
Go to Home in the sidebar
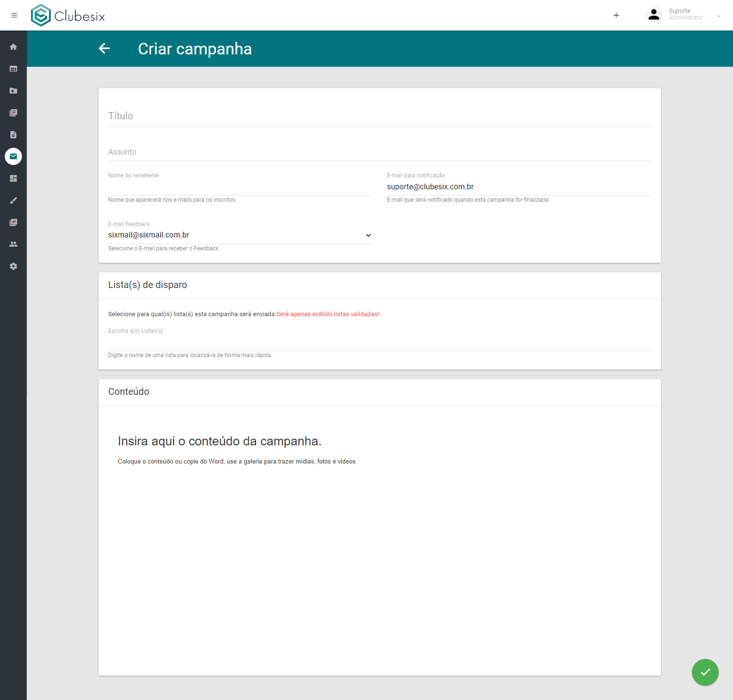[x=13, y=47]
